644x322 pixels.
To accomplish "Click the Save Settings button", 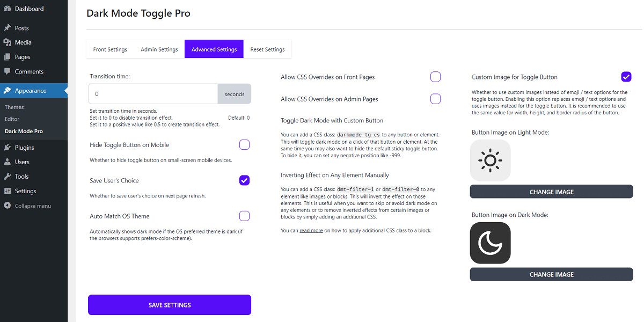I will (x=170, y=305).
